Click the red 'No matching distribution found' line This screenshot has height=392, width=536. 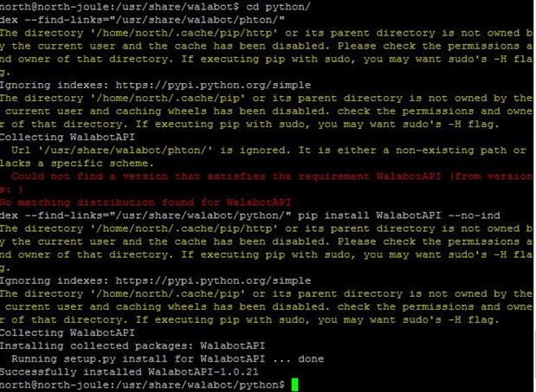(145, 202)
